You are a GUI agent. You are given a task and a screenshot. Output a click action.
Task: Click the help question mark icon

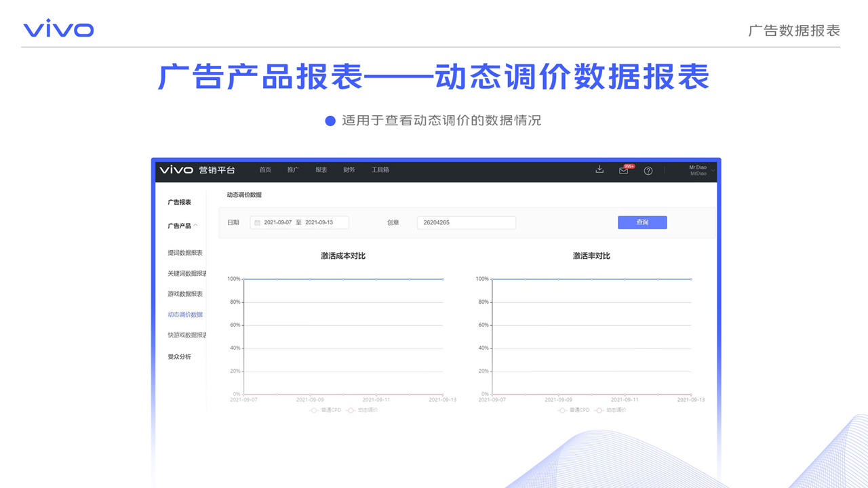648,171
